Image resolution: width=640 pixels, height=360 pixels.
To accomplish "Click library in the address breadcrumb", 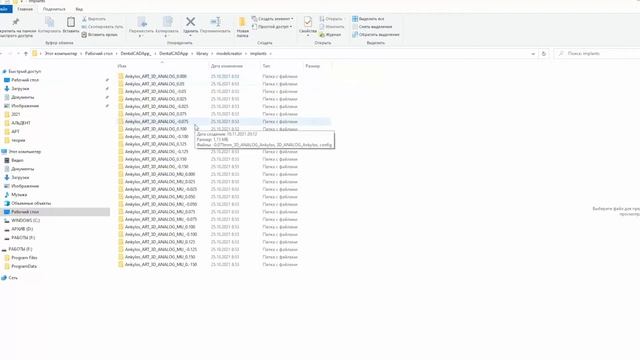I will coord(202,53).
